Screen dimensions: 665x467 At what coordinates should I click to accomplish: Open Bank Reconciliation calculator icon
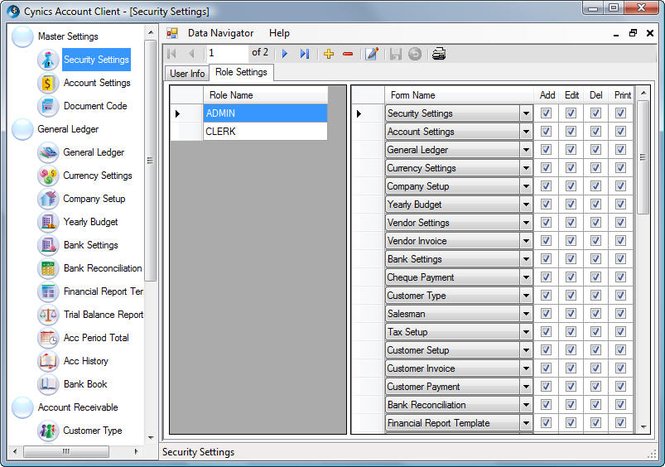(x=48, y=268)
